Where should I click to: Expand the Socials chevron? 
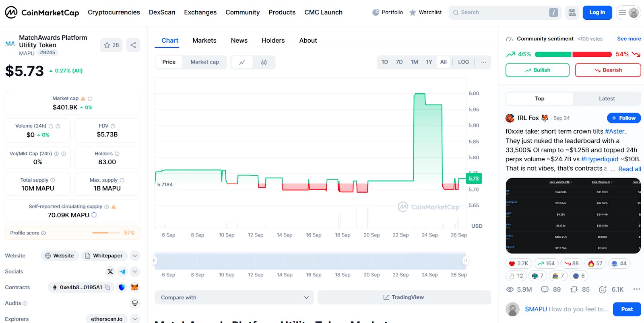135,272
